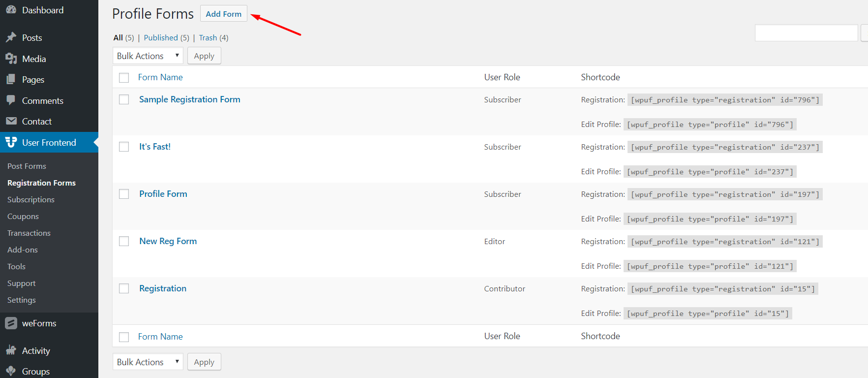Click the Contact envelope icon
The width and height of the screenshot is (868, 378).
click(x=11, y=121)
